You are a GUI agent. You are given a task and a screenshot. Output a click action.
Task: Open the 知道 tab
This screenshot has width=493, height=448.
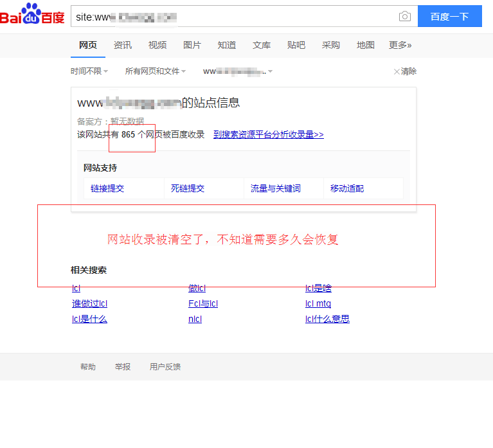click(x=227, y=45)
